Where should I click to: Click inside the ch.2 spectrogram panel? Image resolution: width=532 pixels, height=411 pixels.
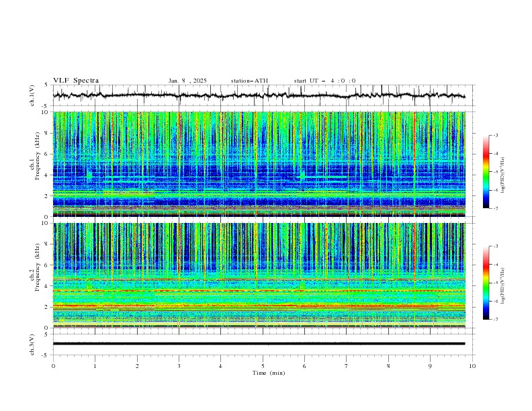[x=259, y=275]
